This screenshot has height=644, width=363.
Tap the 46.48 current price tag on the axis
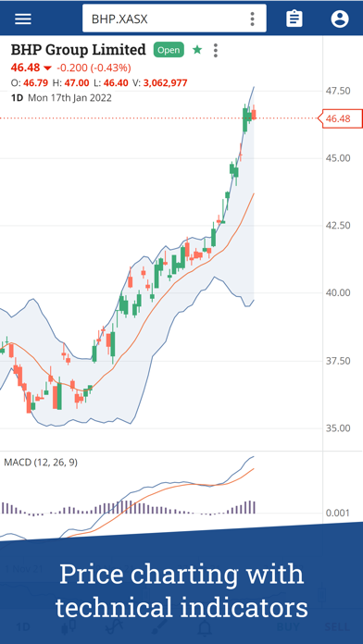click(x=341, y=118)
